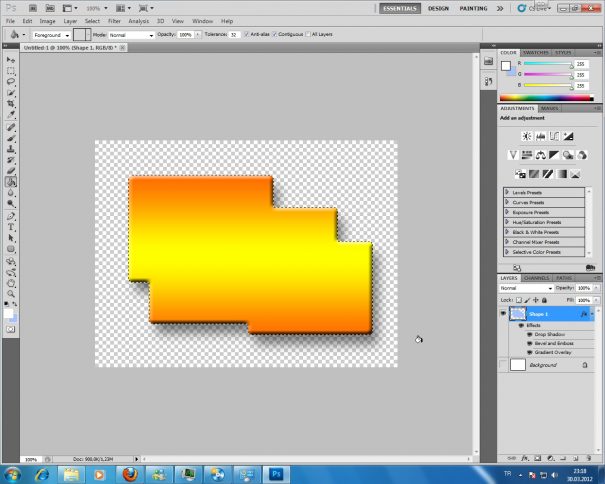This screenshot has height=484, width=605.
Task: Click the Tolerance input field
Action: click(x=235, y=35)
